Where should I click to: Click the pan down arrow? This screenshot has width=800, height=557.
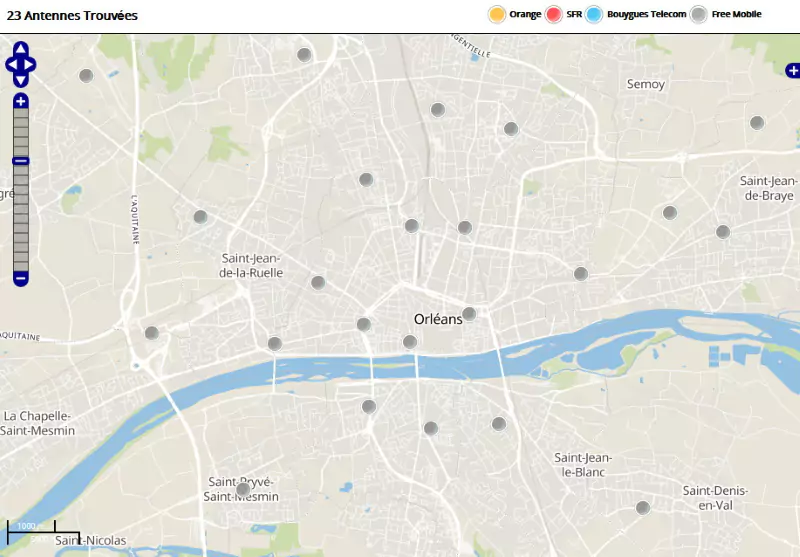21,80
